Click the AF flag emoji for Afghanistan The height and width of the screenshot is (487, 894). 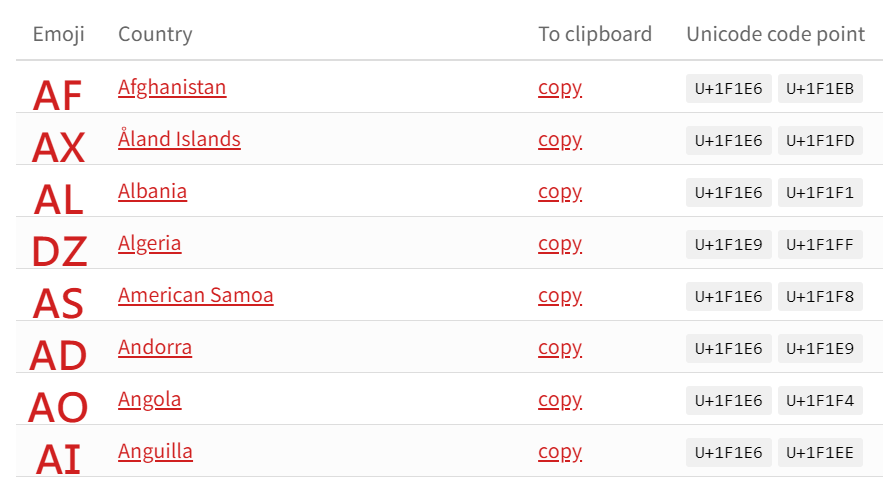coord(58,95)
